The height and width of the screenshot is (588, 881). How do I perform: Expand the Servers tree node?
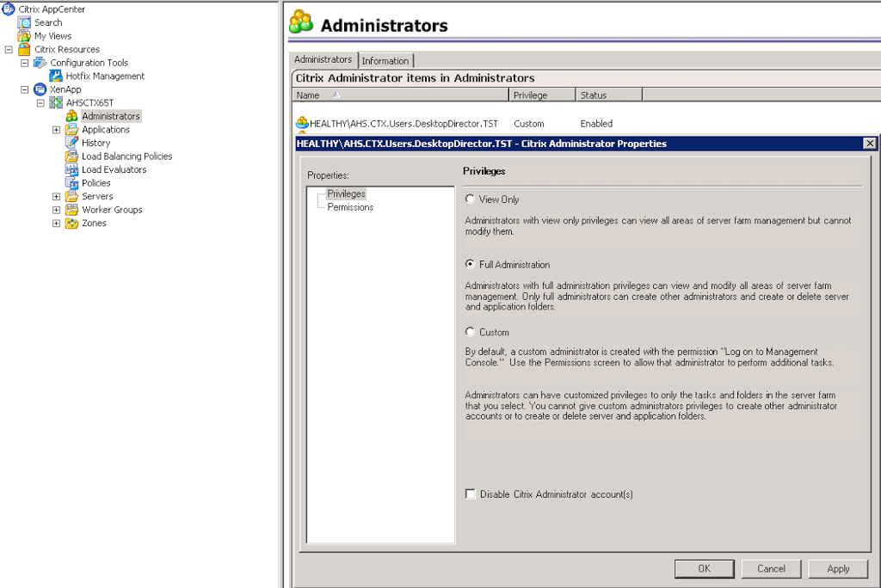click(56, 197)
